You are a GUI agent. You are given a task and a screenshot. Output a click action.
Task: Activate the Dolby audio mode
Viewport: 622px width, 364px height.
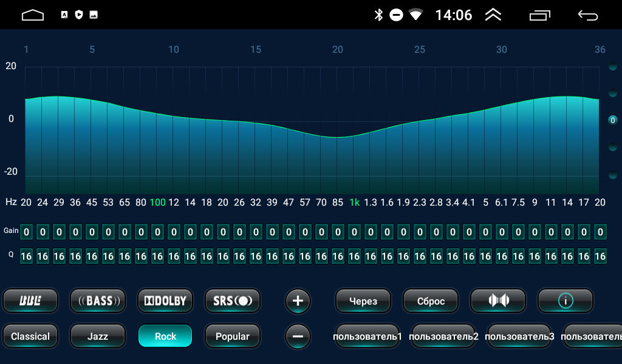[165, 300]
